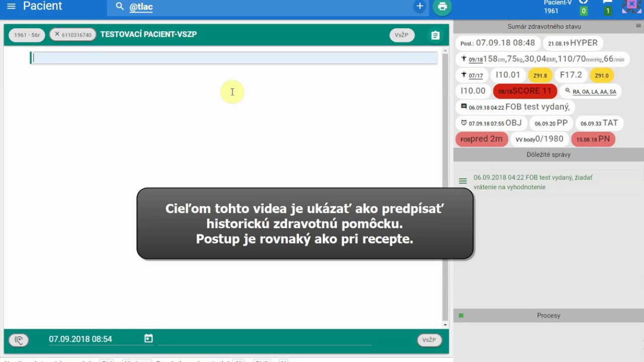Image resolution: width=644 pixels, height=362 pixels.
Task: Click the 07/17 chip with person icon
Action: tap(471, 75)
